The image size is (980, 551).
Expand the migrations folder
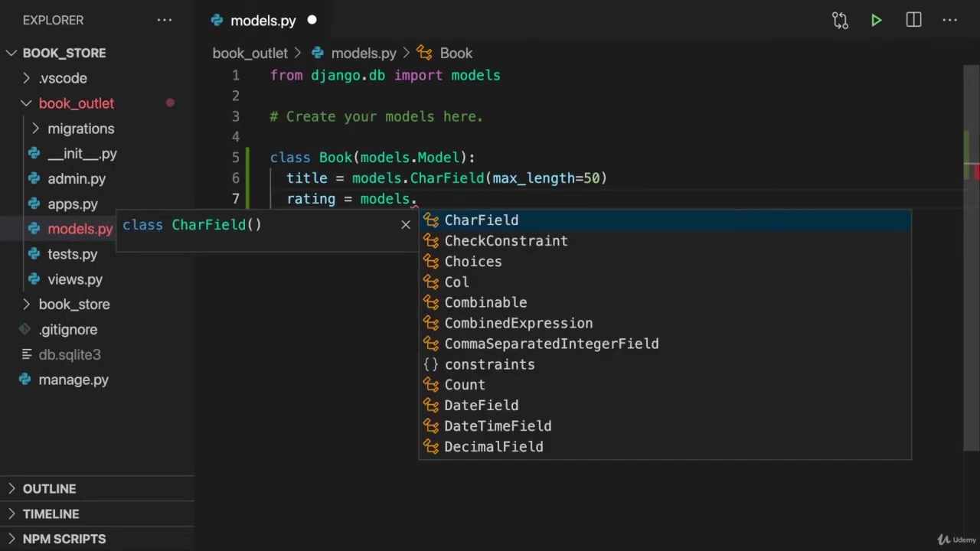pos(35,129)
